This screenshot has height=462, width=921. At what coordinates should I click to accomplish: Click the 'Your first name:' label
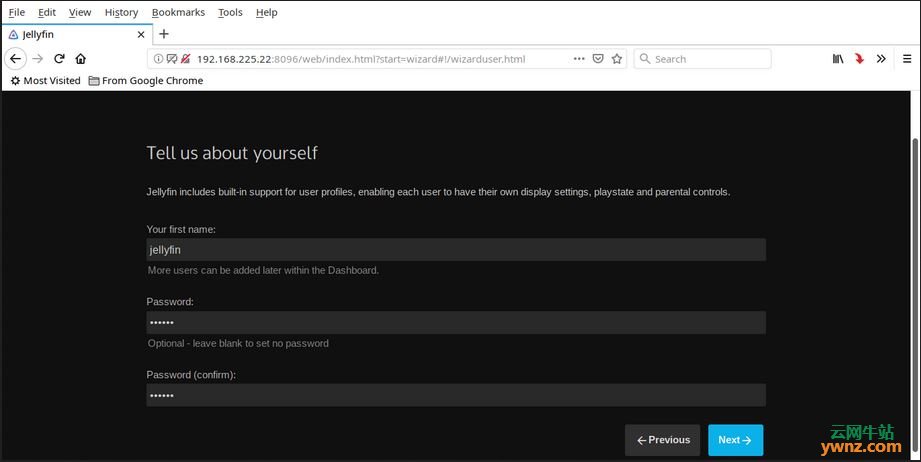click(181, 230)
